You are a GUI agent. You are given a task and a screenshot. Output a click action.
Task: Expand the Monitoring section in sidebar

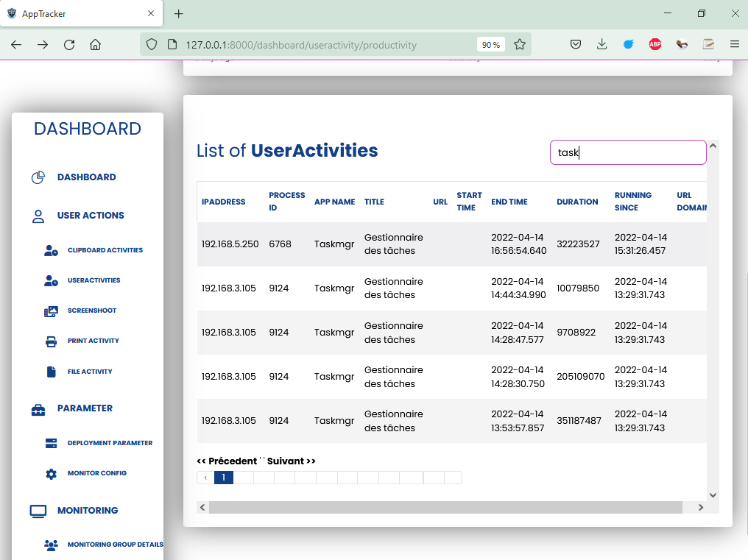[87, 511]
